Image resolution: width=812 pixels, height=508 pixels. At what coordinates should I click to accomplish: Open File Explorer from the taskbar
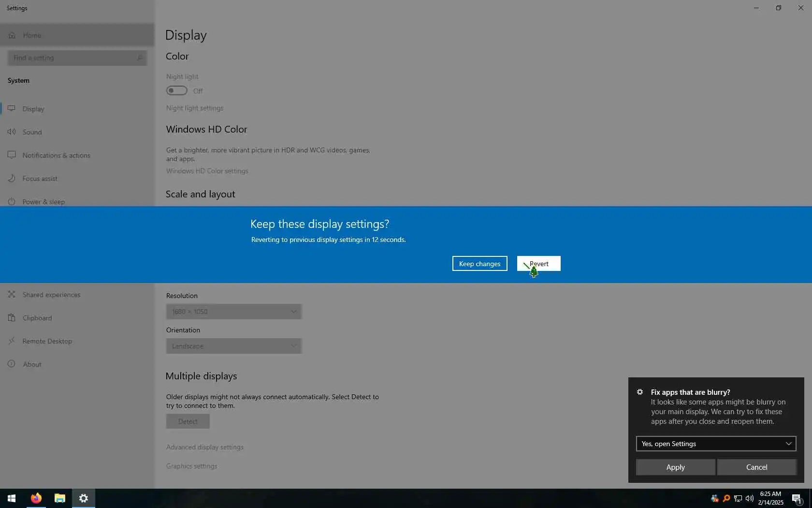pyautogui.click(x=59, y=498)
